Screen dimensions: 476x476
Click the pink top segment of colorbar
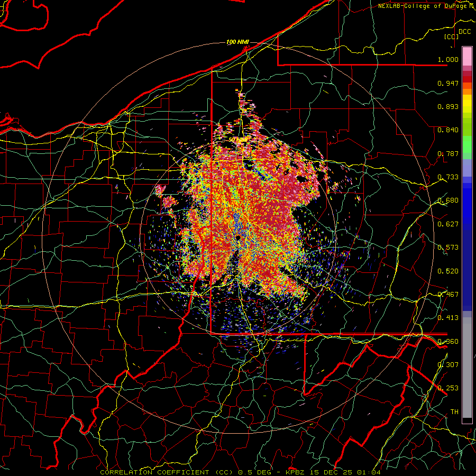point(467,56)
